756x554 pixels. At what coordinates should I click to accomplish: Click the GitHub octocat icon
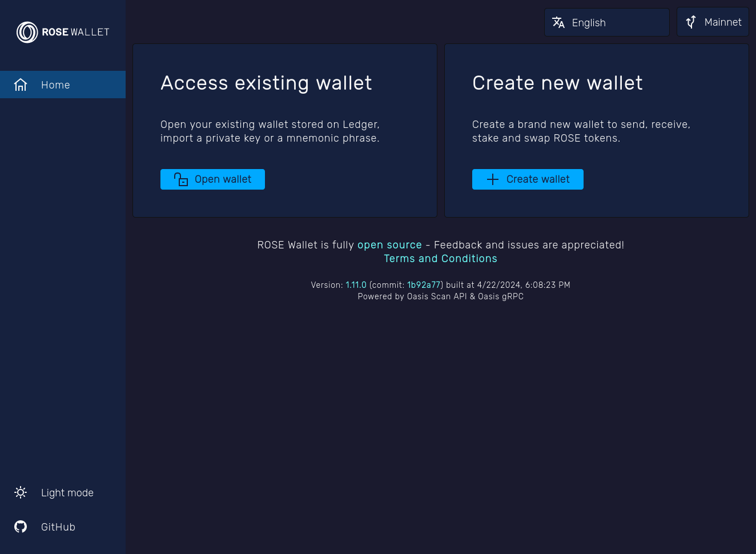pyautogui.click(x=21, y=527)
